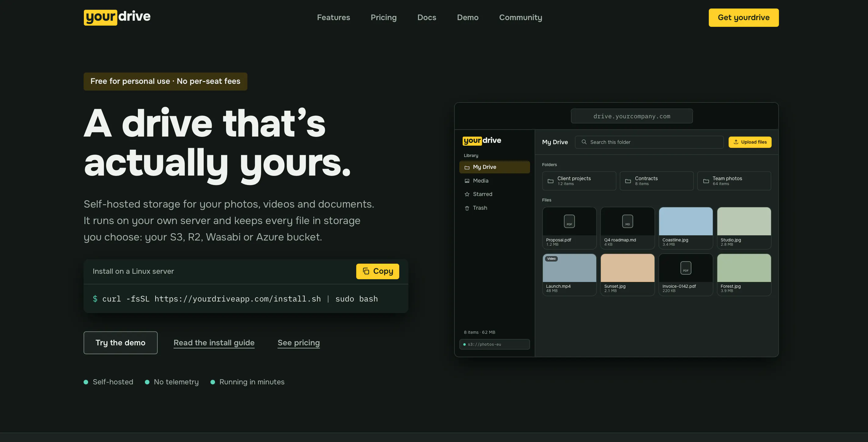Click the folder icon next to My Drive
This screenshot has width=868, height=442.
click(x=467, y=167)
